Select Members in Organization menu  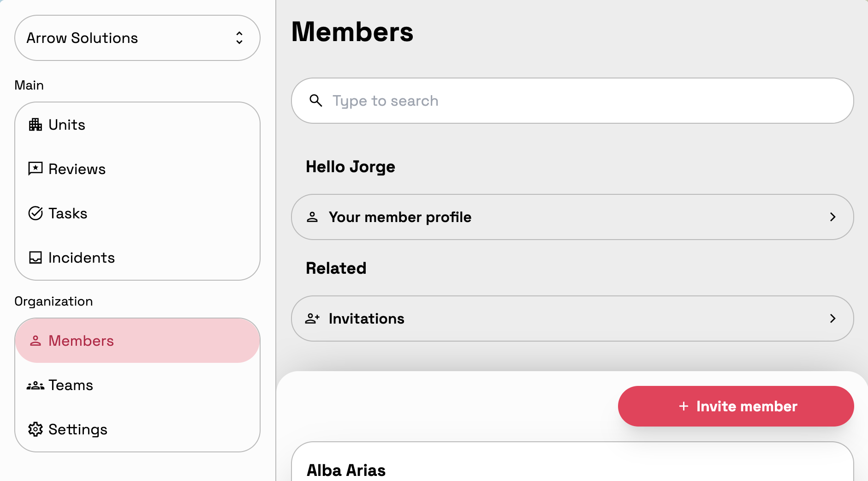[137, 341]
